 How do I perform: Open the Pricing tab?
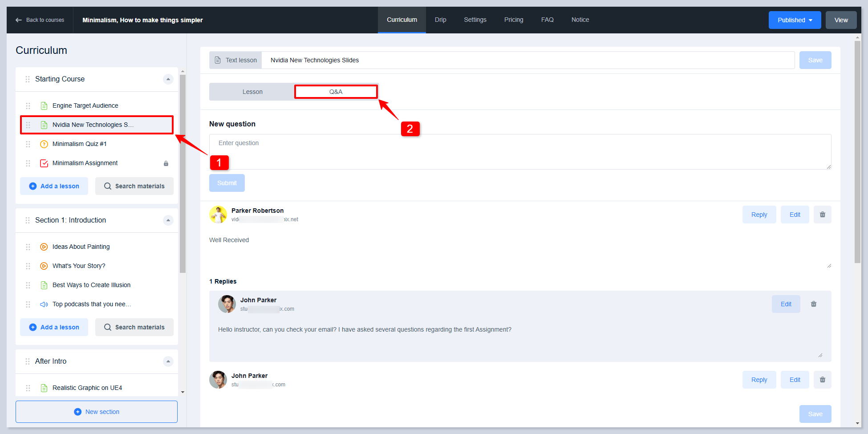513,20
